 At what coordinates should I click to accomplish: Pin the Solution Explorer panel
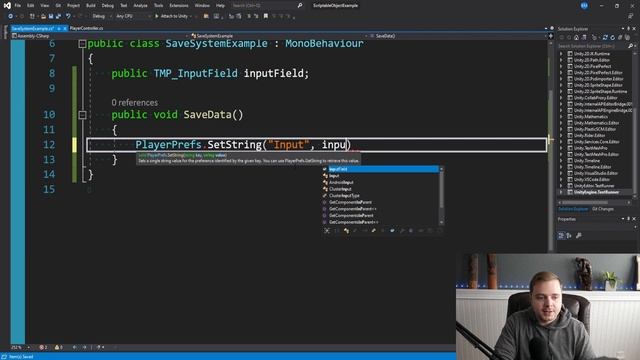[x=629, y=29]
